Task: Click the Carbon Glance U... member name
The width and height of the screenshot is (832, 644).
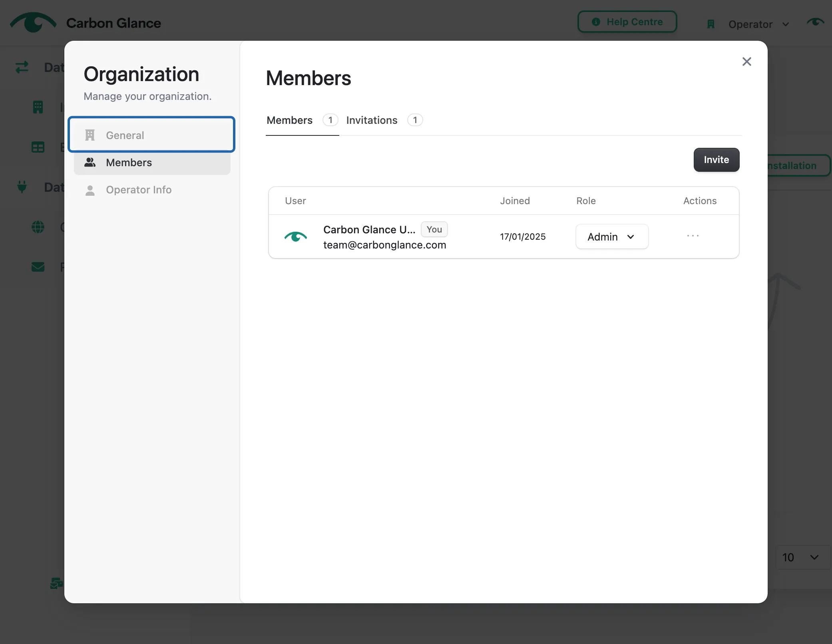Action: coord(369,229)
